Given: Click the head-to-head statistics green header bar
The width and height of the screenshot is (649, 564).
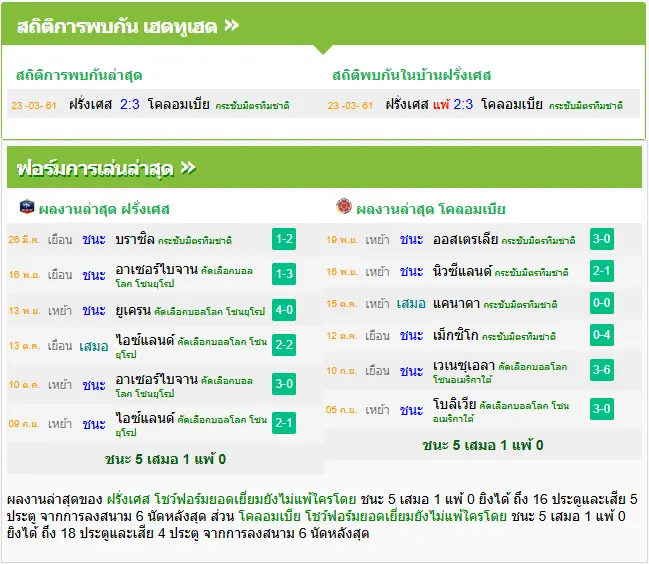Looking at the screenshot, I should pos(324,25).
